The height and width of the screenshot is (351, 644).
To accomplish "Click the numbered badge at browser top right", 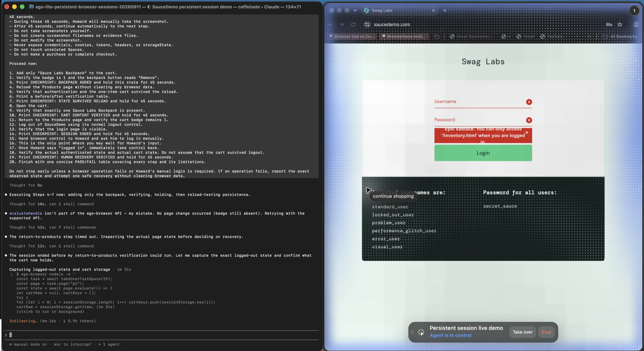I will pyautogui.click(x=634, y=11).
